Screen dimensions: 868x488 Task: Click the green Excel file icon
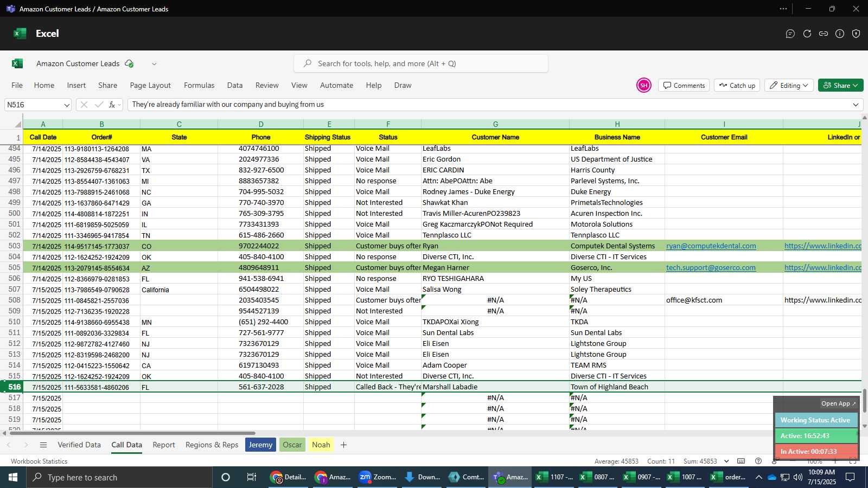[17, 63]
